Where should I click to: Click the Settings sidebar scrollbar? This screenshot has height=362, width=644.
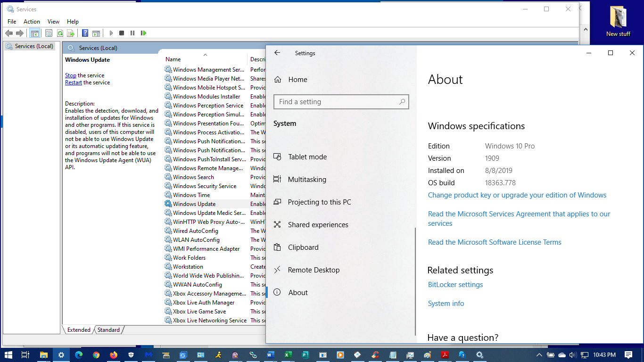415,281
